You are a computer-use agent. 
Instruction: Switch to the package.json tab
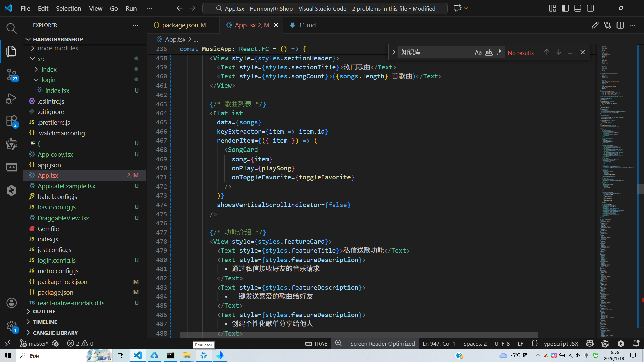[x=180, y=25]
